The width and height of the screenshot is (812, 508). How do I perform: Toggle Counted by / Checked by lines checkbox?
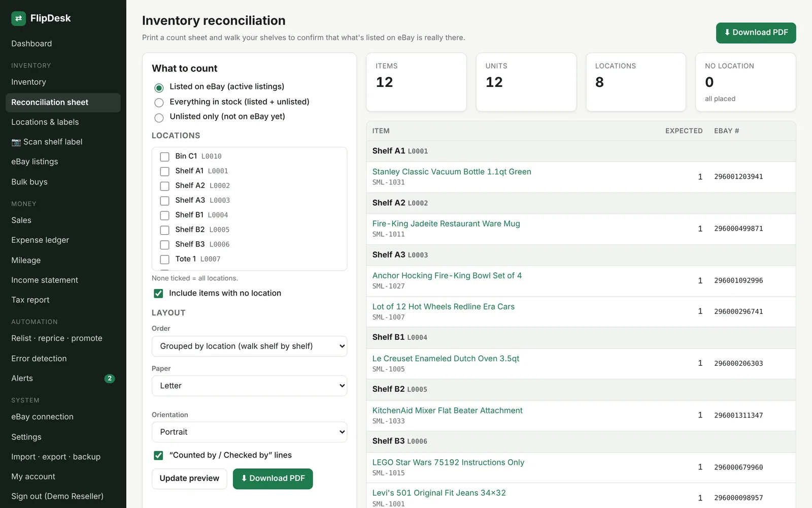[x=158, y=455]
